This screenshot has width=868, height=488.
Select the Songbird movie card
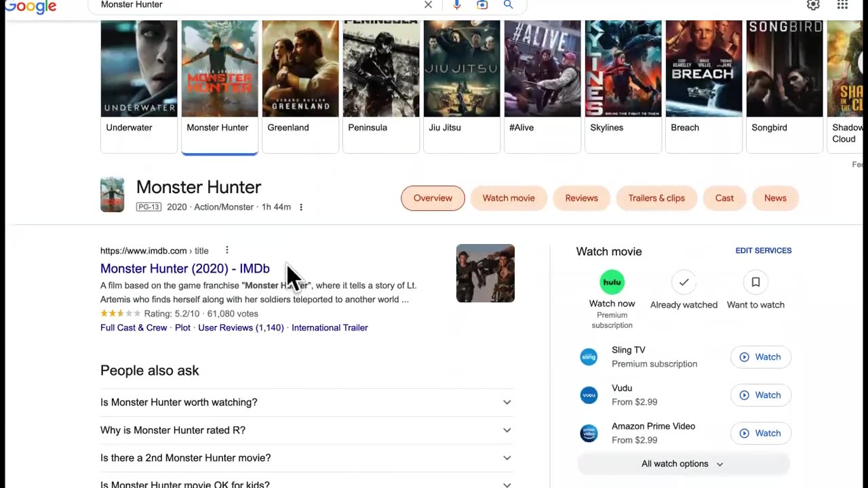click(785, 86)
